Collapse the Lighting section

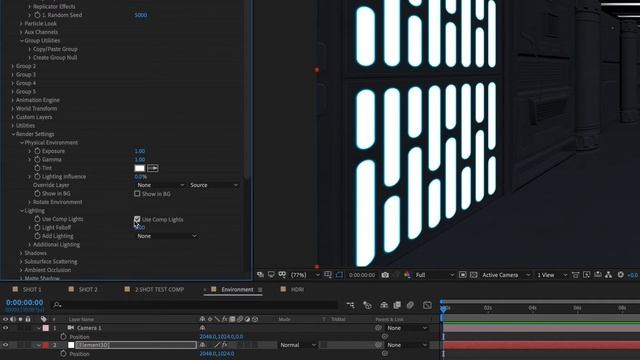22,211
